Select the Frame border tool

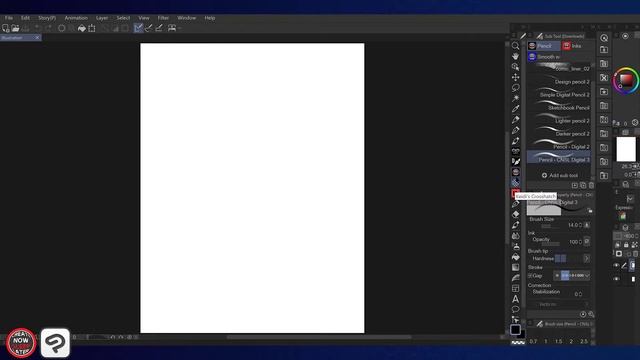516,288
